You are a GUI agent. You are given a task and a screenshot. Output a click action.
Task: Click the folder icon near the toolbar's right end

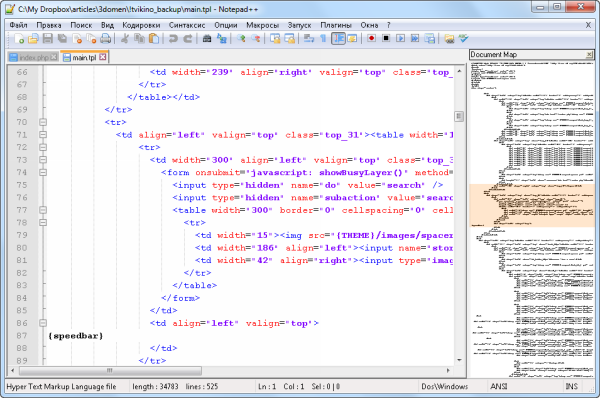(x=449, y=38)
